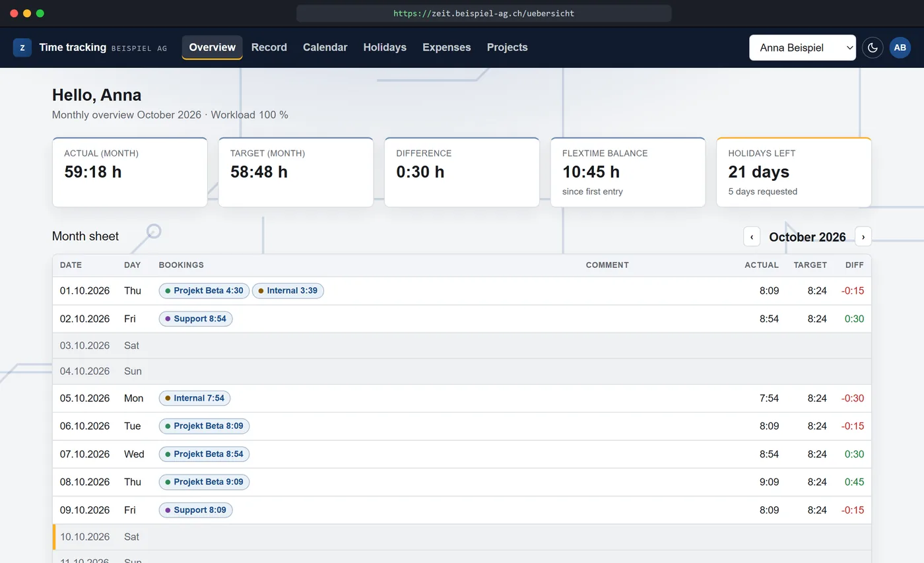This screenshot has height=563, width=924.
Task: Click the date 05.10.2026
Action: pos(84,398)
